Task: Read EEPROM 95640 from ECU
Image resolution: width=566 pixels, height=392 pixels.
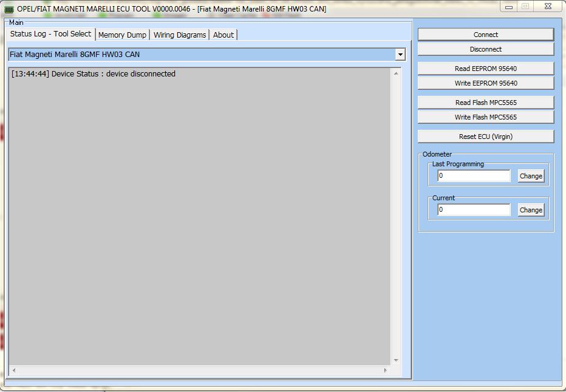Action: [x=485, y=69]
